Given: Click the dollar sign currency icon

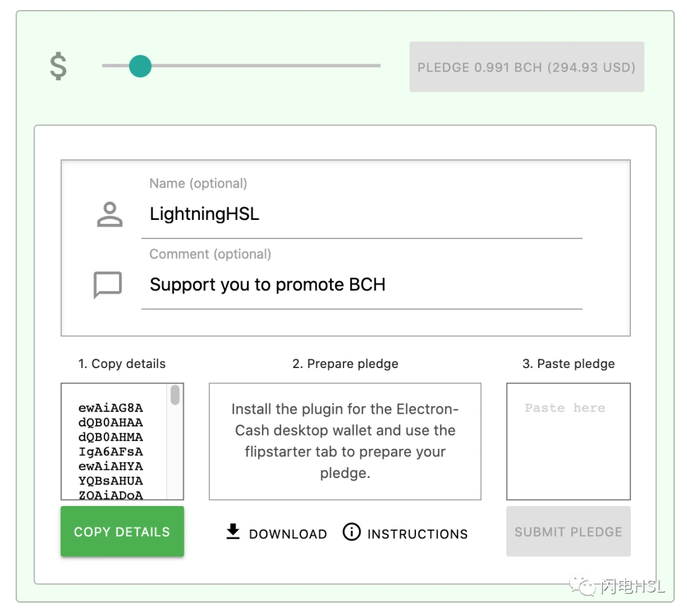Looking at the screenshot, I should coord(59,66).
